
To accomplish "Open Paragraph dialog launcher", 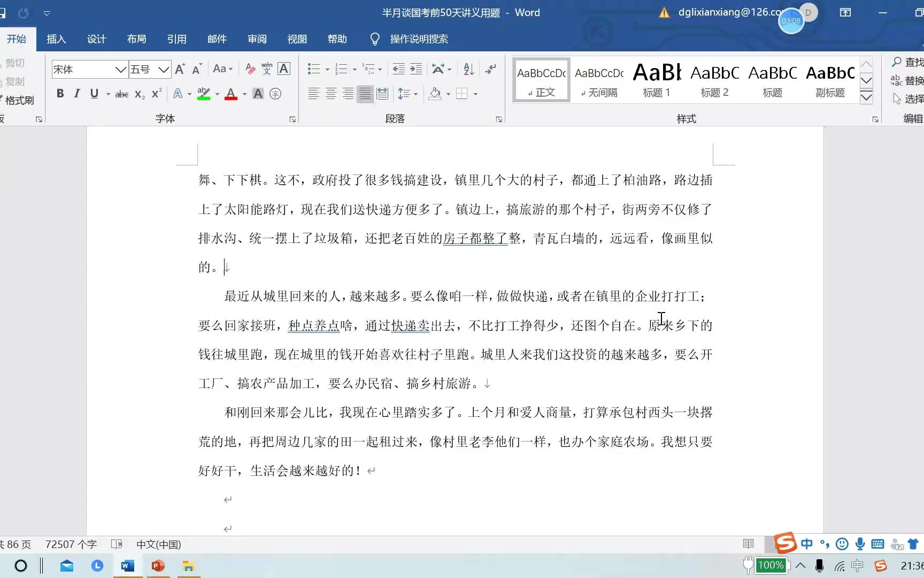I will click(x=499, y=119).
